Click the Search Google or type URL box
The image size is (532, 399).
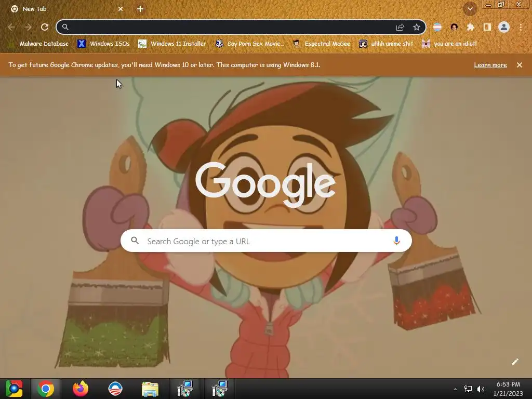pos(267,241)
